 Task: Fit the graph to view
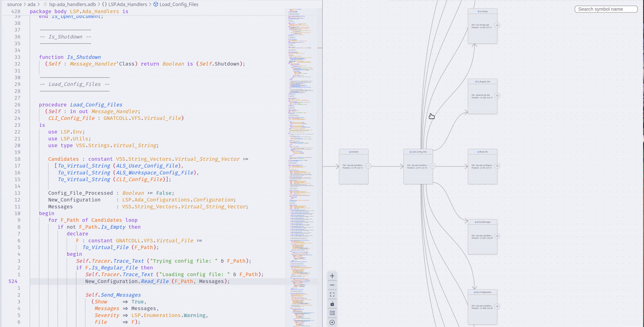tap(332, 295)
